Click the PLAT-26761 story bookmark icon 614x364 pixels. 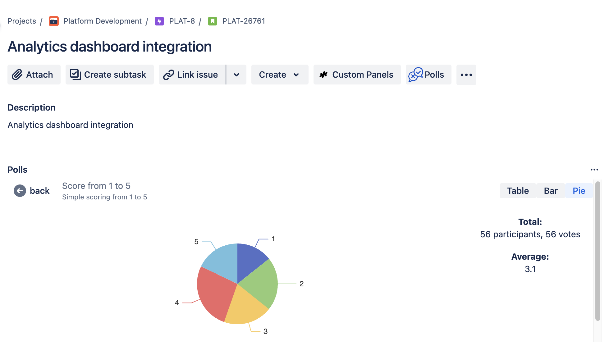coord(212,21)
